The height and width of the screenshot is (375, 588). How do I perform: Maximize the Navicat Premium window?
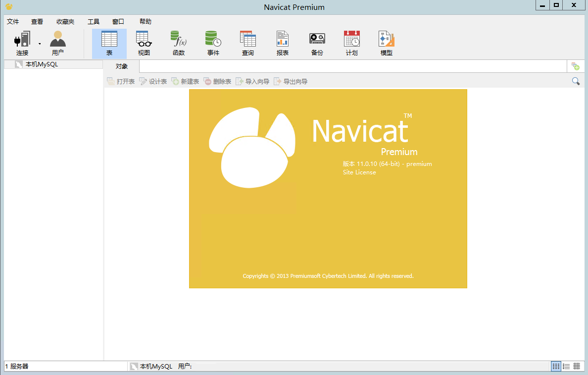pyautogui.click(x=556, y=5)
